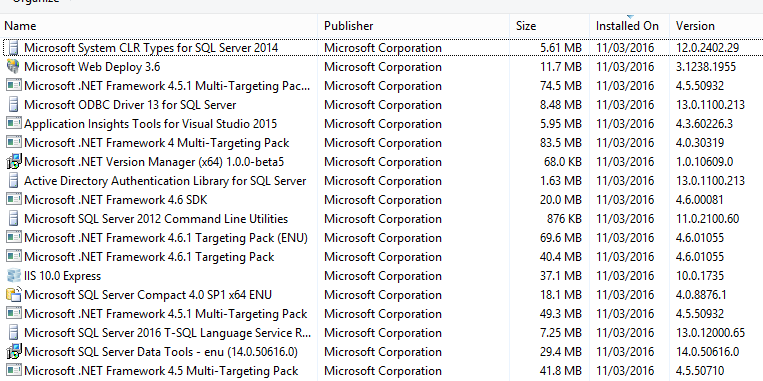Image resolution: width=763 pixels, height=381 pixels.
Task: Click version 12.0.2402.29 cell
Action: 707,48
